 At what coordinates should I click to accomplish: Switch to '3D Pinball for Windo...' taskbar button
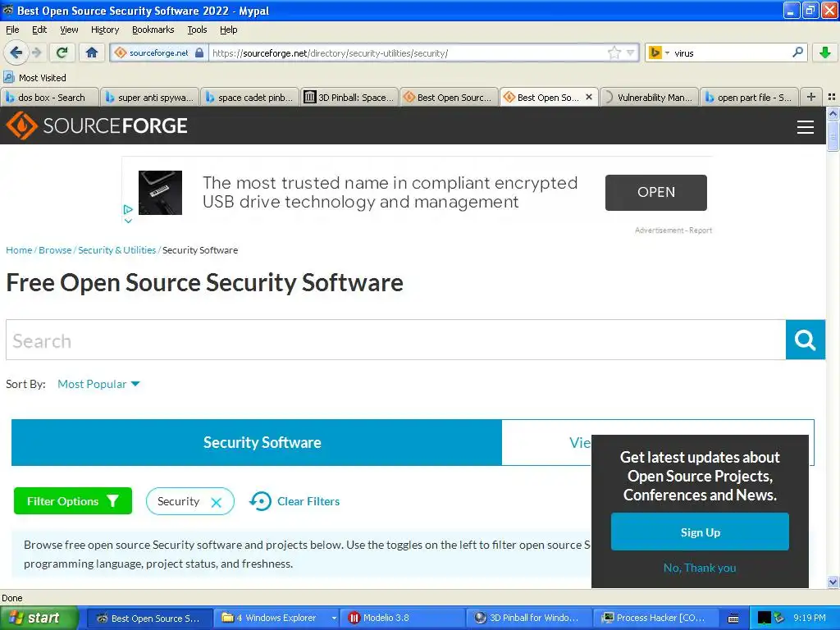tap(529, 619)
